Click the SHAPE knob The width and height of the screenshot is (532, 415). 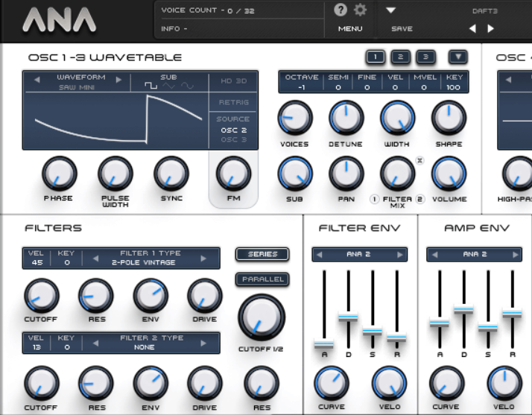449,118
